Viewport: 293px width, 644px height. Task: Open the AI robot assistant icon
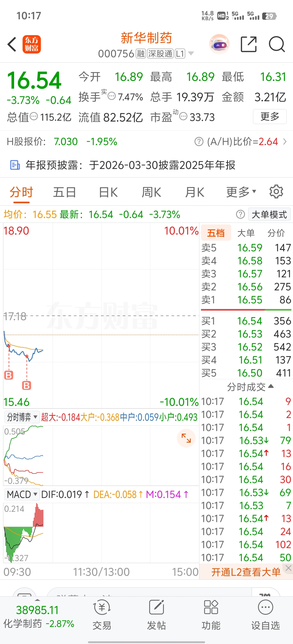219,44
